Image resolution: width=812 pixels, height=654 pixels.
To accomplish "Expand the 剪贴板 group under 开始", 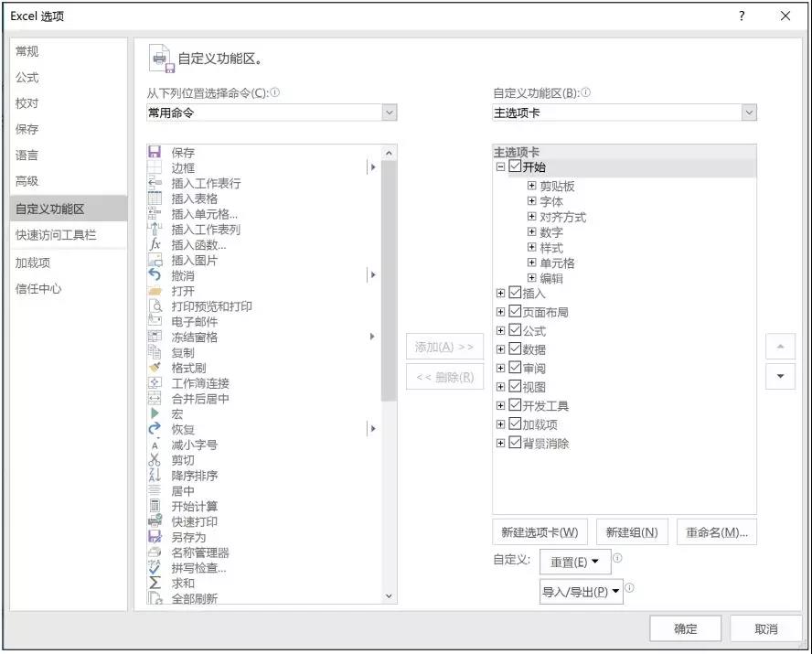I will click(x=532, y=187).
